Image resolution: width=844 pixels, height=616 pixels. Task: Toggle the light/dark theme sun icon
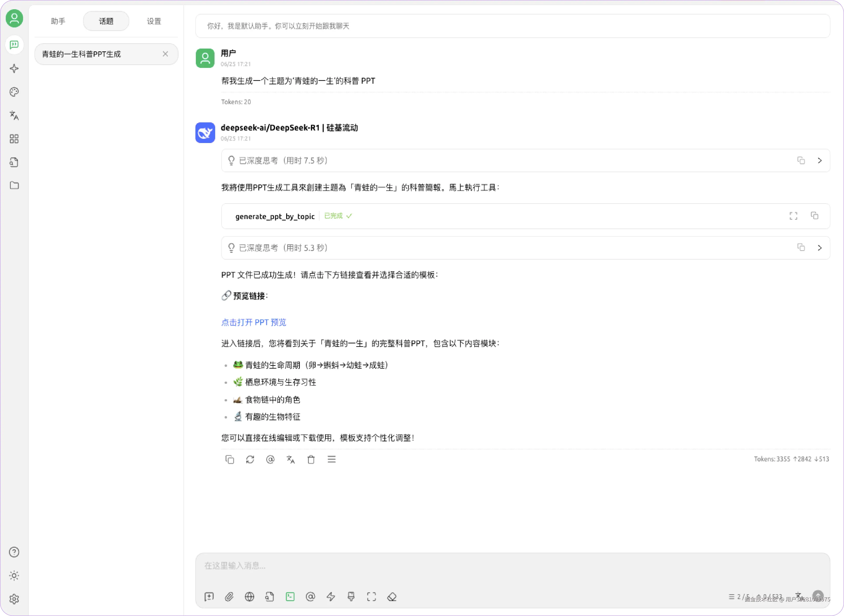[x=14, y=575]
